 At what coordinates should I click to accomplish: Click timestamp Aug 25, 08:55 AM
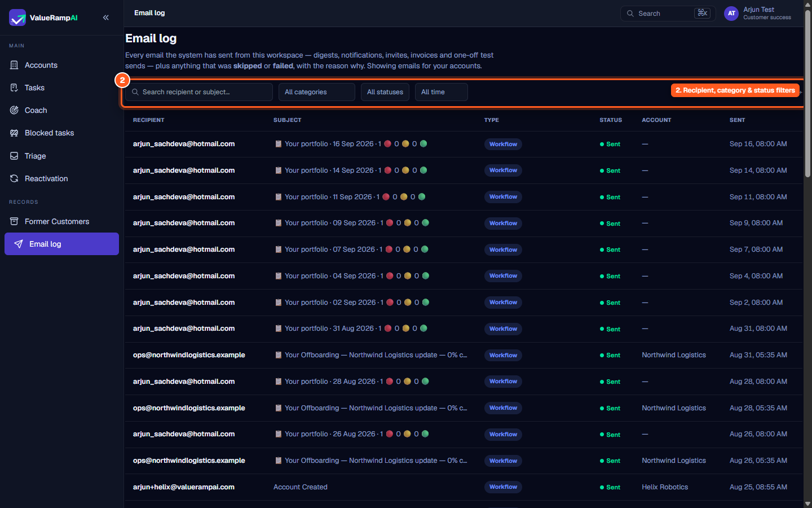(x=758, y=487)
